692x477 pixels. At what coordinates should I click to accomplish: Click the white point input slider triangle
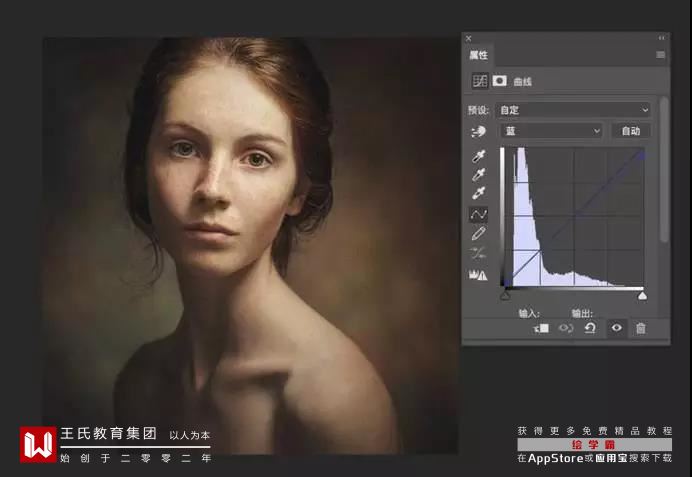pyautogui.click(x=643, y=296)
